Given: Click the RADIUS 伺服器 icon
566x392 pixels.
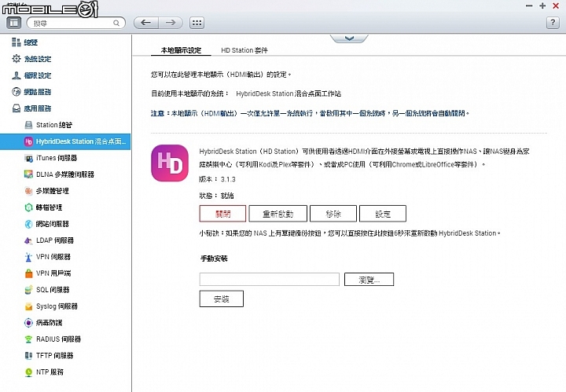Looking at the screenshot, I should (28, 339).
